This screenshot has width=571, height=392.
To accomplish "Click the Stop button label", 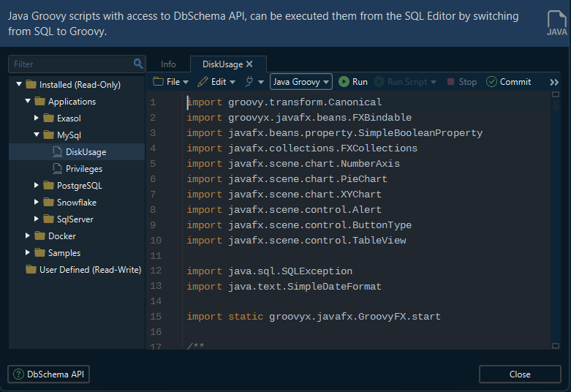I will click(x=468, y=82).
